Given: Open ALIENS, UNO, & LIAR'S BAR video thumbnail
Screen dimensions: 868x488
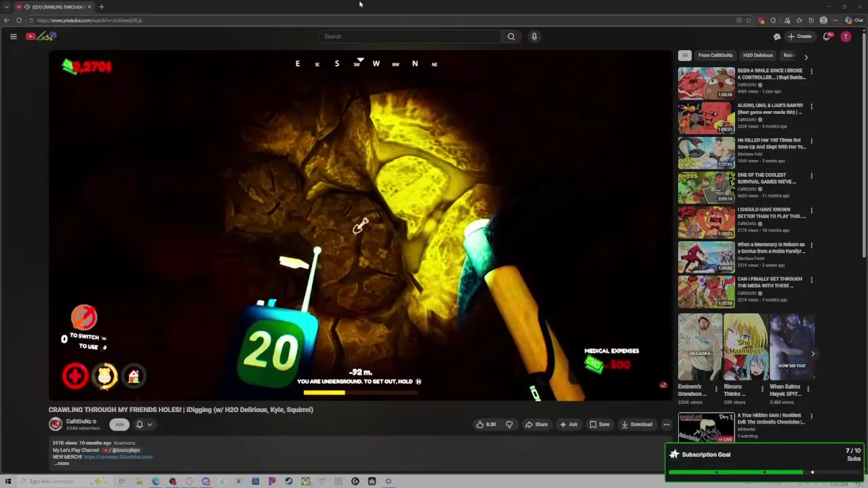Looking at the screenshot, I should [x=706, y=118].
